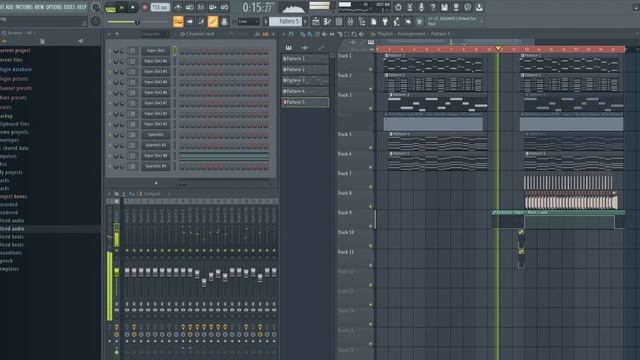Click the question mark help icon

click(x=433, y=7)
